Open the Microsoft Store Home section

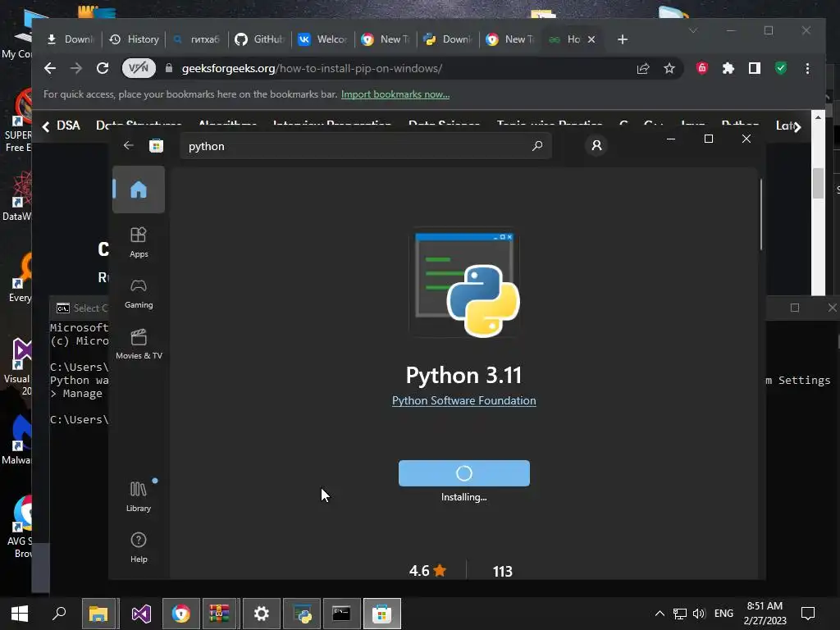pos(138,189)
